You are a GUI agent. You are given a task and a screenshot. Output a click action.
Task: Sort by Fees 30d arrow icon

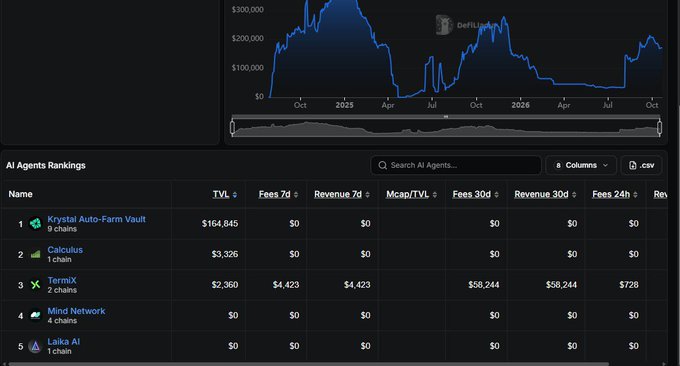(497, 195)
